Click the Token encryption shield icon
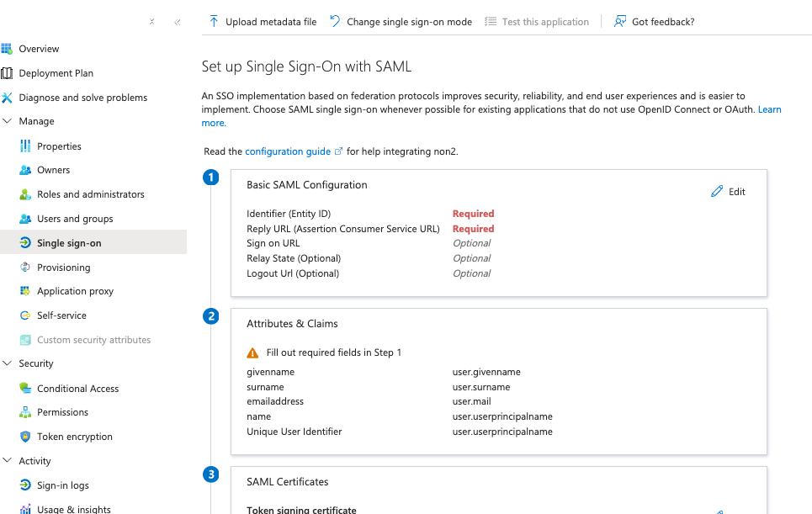 coord(25,437)
